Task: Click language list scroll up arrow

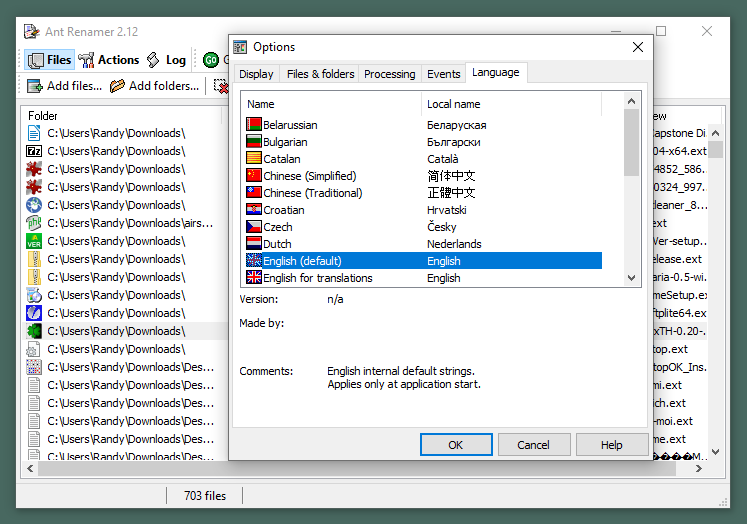Action: (x=632, y=101)
